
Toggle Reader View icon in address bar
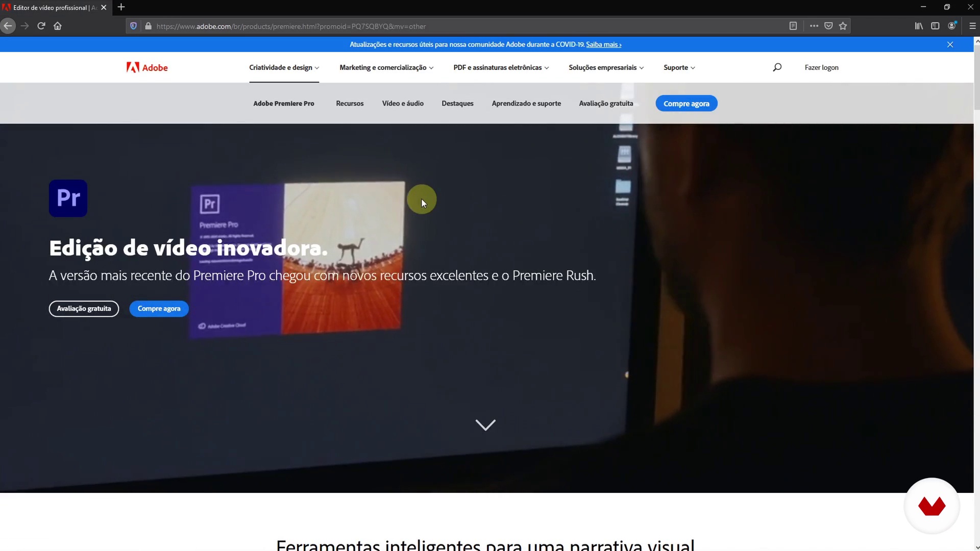(793, 26)
